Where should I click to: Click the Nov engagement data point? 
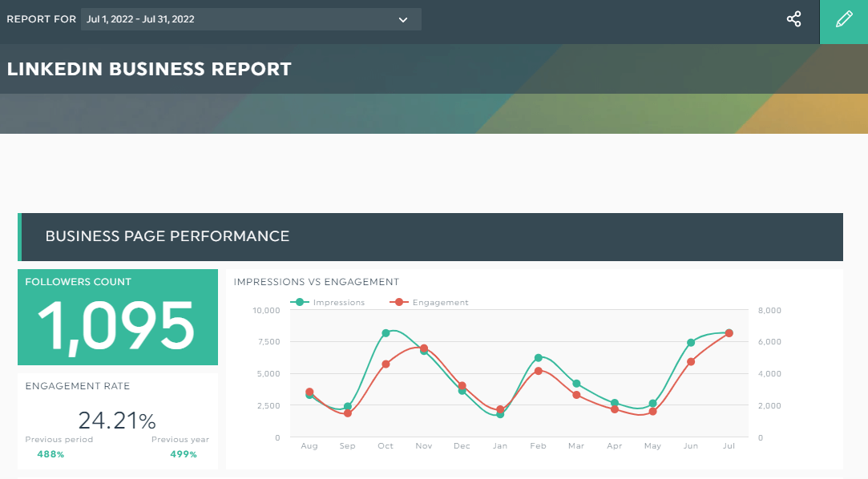[424, 348]
